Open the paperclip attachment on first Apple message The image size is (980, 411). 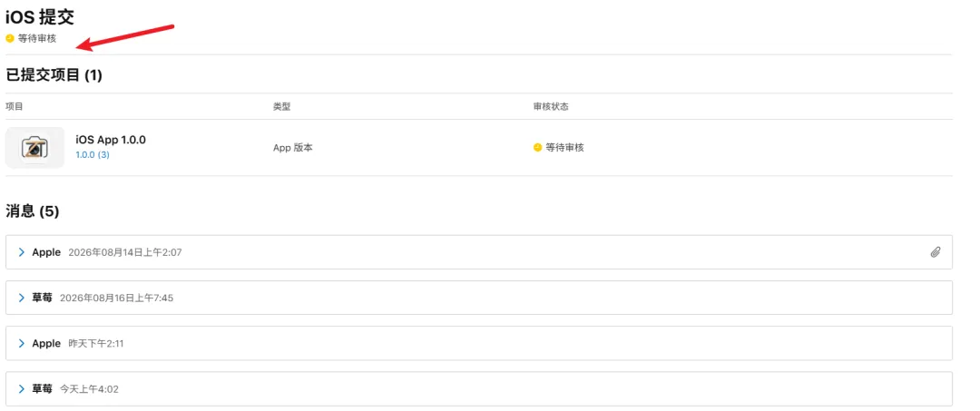(935, 252)
